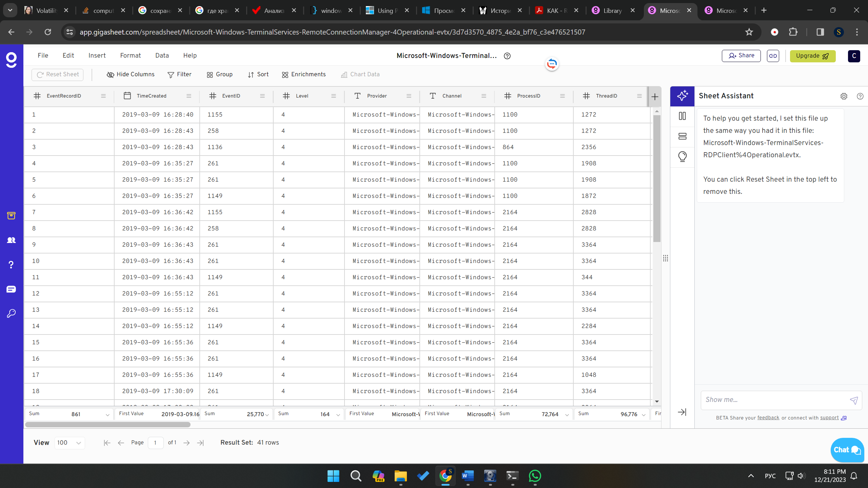Click the Share button
The height and width of the screenshot is (488, 868).
coord(741,56)
